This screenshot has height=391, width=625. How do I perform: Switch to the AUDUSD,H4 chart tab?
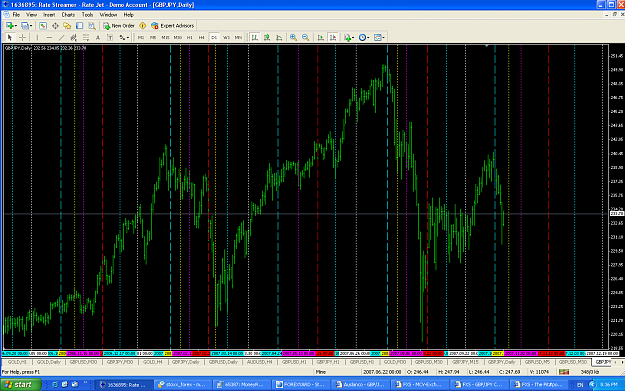(259, 362)
